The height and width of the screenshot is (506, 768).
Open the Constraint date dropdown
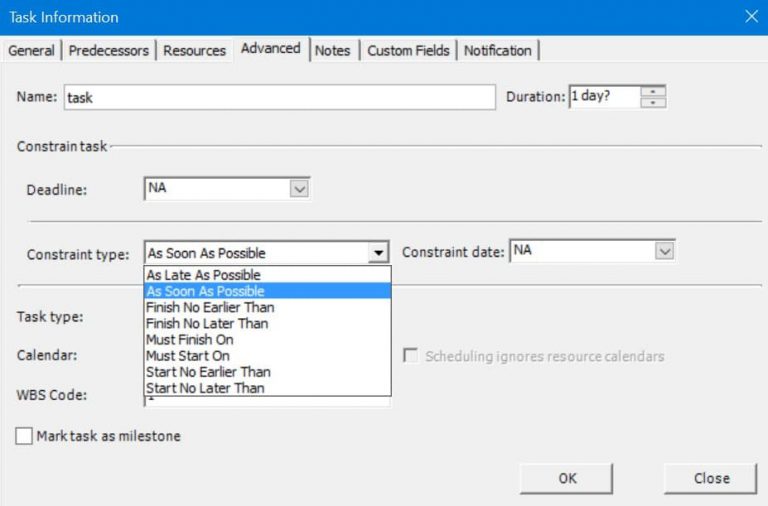click(665, 252)
